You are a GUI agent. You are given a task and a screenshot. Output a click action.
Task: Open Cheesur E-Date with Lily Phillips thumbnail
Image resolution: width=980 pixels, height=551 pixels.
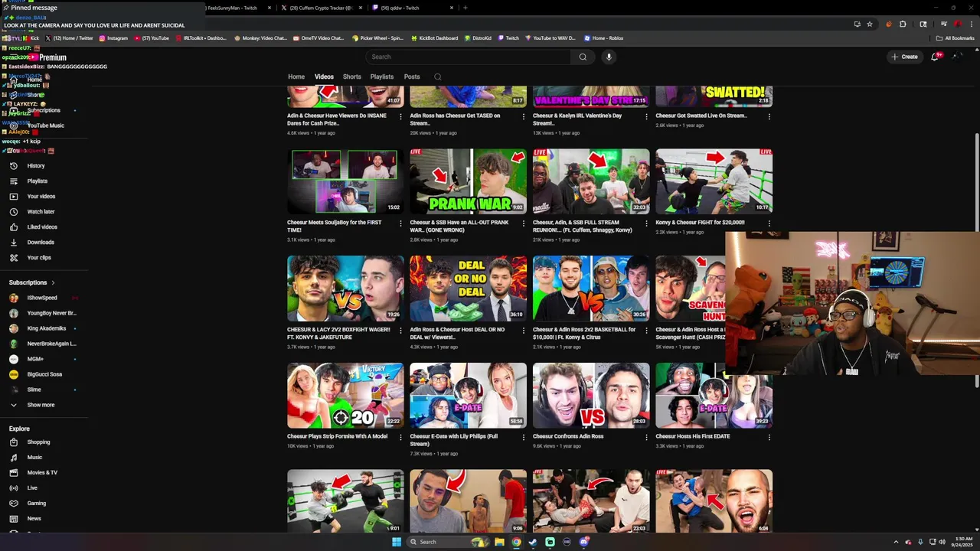pos(469,395)
